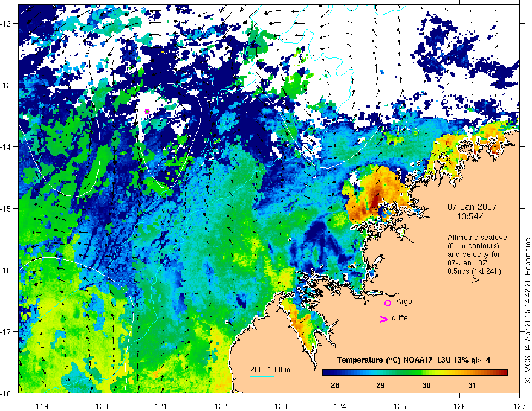Click latitude axis label '-18'
The image size is (532, 411).
pos(6,393)
